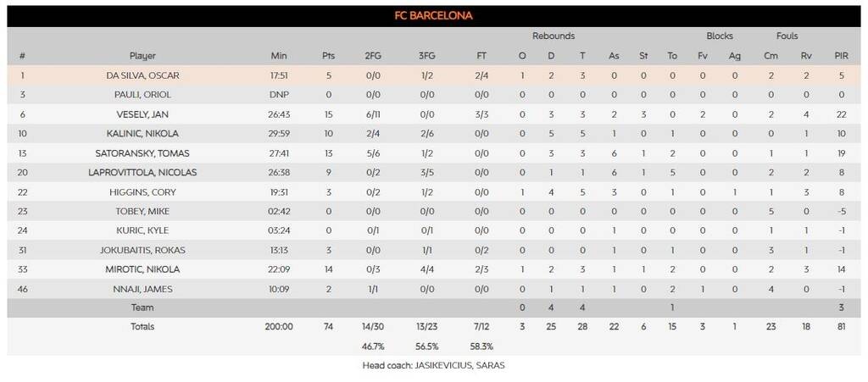868x382 pixels.
Task: Open LAPROVITTOLA, NICOLAS player link
Action: 142,173
